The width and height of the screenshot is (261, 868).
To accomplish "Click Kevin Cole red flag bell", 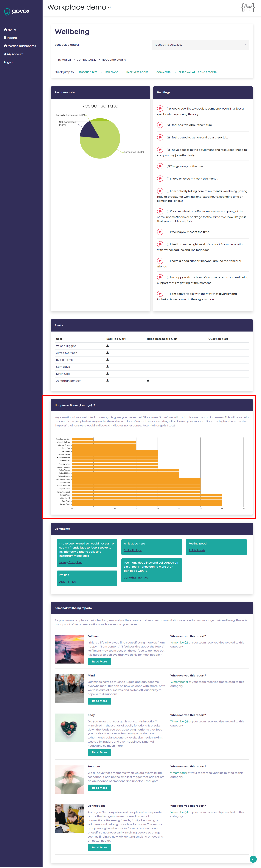I will pos(108,374).
